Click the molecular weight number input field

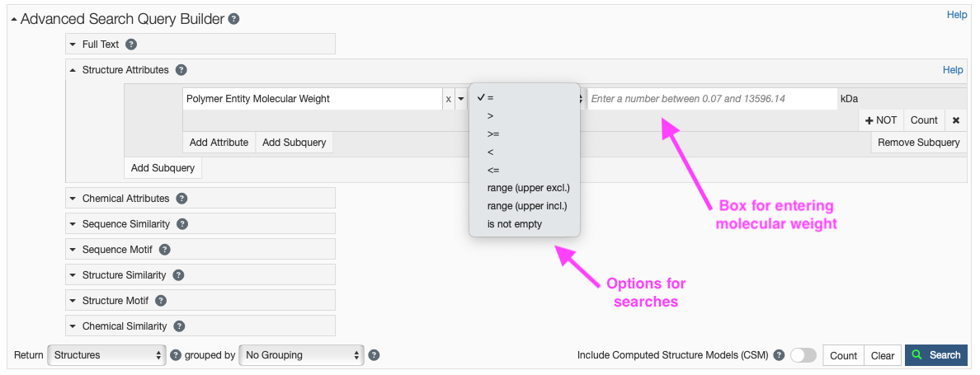711,99
